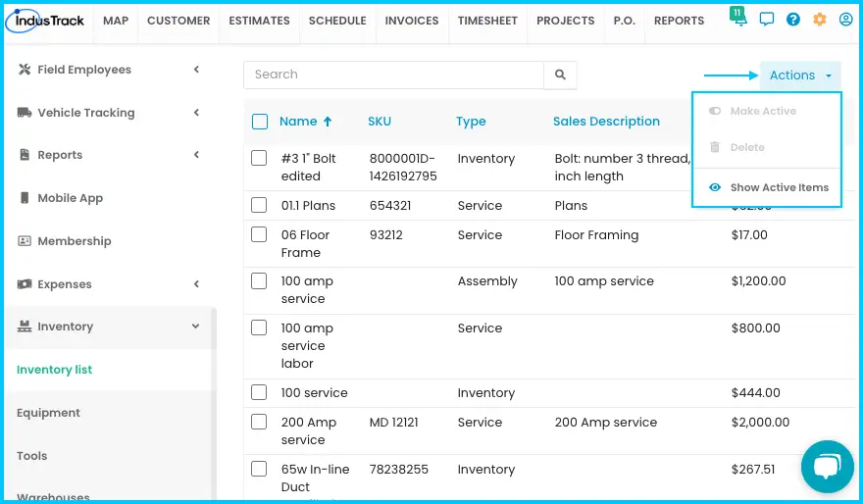Check the 01.1 Plans row checkbox

259,205
